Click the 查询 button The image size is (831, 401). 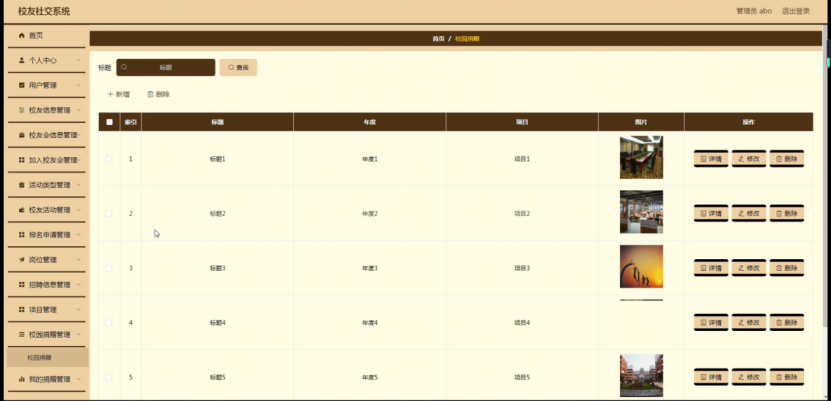tap(238, 67)
